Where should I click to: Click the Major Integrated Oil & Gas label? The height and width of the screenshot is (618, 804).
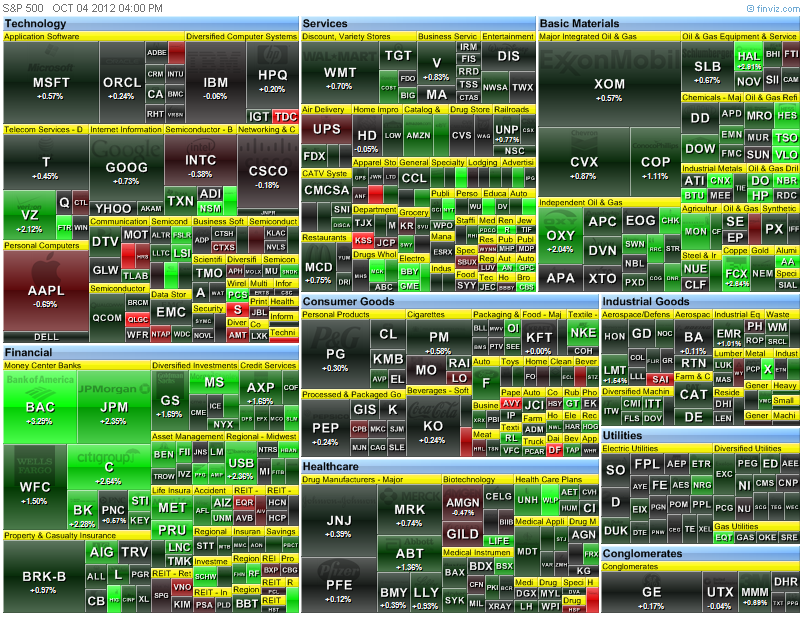point(589,36)
